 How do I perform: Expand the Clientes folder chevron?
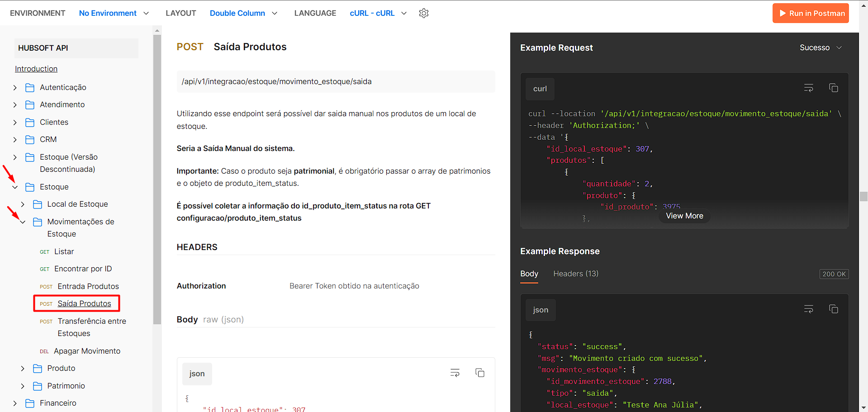15,123
